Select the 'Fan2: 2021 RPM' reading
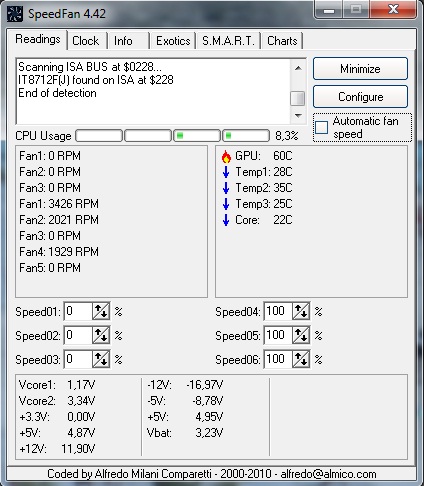Screen dimensions: 424x486 (59, 220)
